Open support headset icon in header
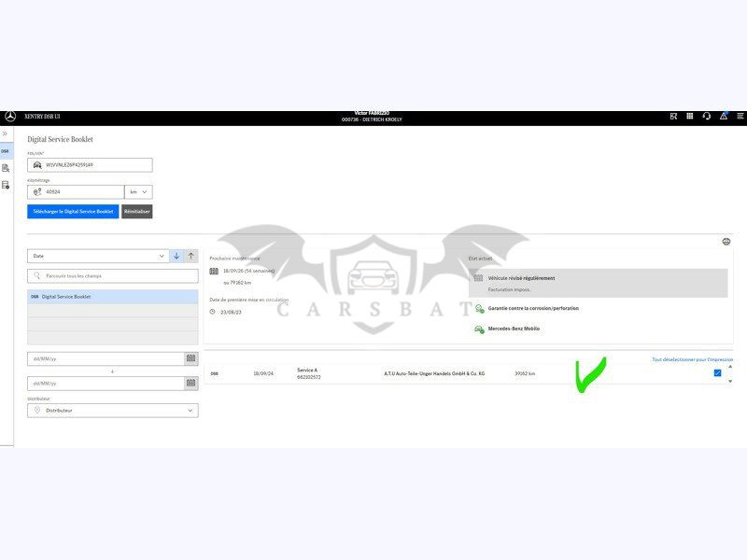Image resolution: width=747 pixels, height=560 pixels. 707,117
